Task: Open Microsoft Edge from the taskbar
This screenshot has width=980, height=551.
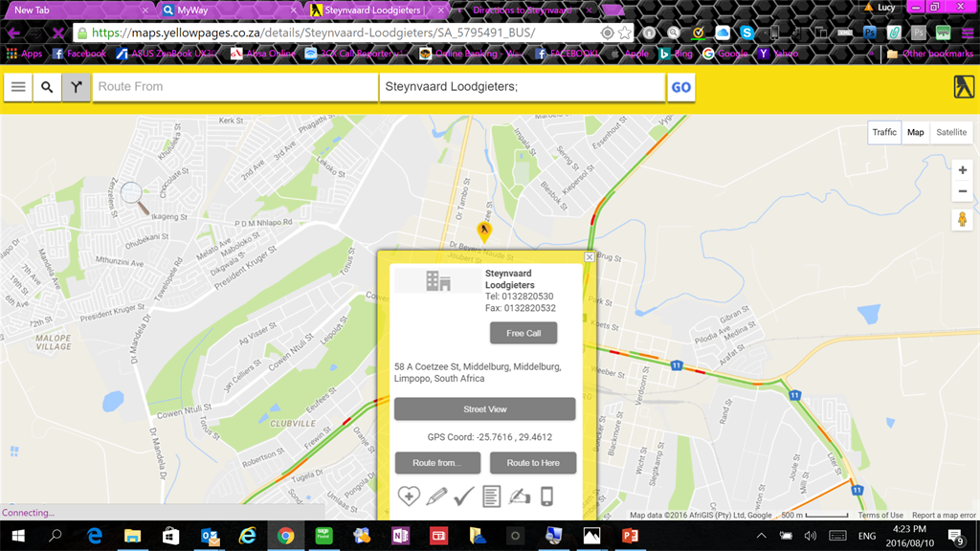Action: point(95,536)
